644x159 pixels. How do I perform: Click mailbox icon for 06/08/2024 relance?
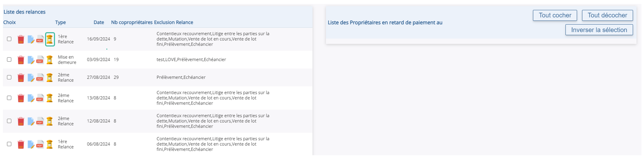click(50, 144)
